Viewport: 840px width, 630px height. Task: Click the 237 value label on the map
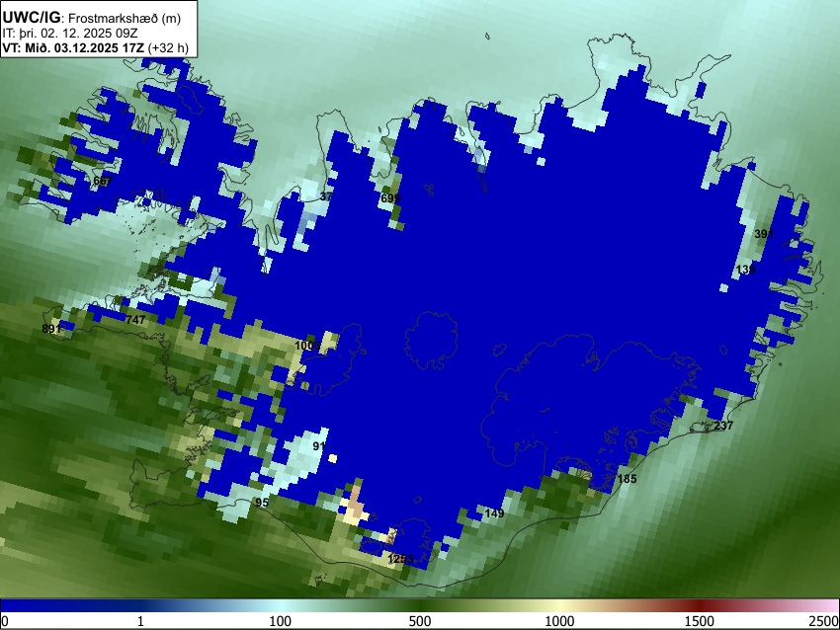(723, 426)
